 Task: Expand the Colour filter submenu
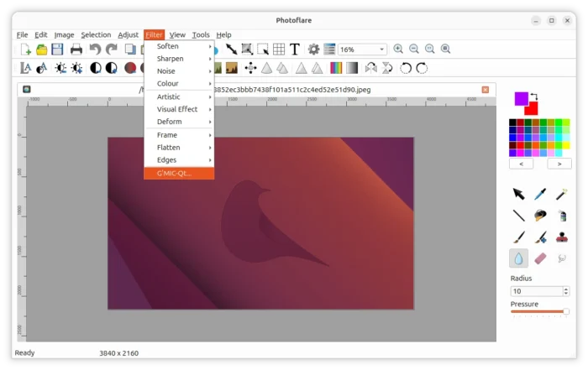(x=179, y=83)
